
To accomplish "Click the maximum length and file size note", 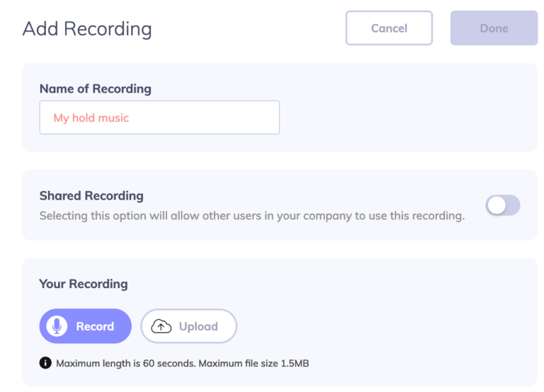I will [183, 363].
